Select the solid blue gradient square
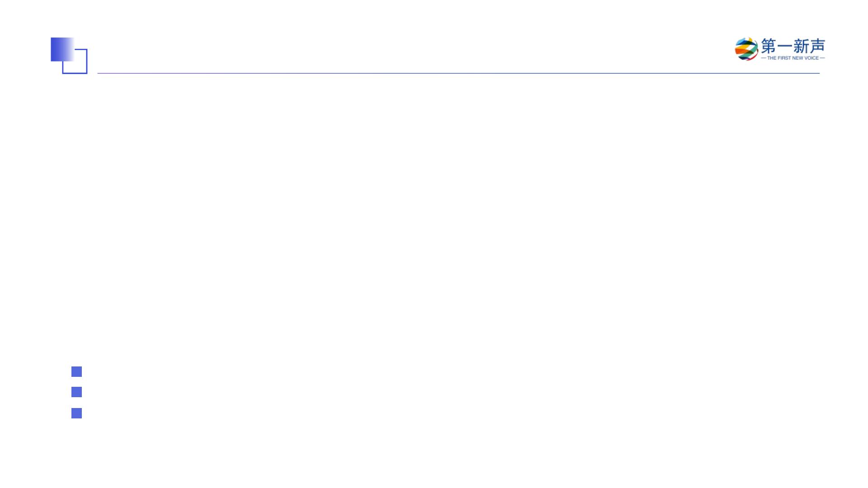Image resolution: width=868 pixels, height=488 pixels. click(62, 49)
